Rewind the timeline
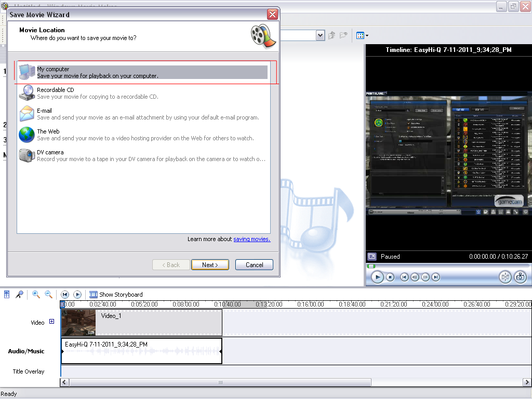This screenshot has height=399, width=532. (x=65, y=295)
